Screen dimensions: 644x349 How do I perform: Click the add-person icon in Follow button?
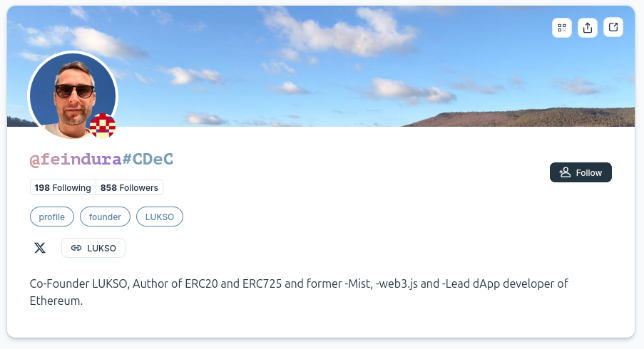(x=565, y=172)
